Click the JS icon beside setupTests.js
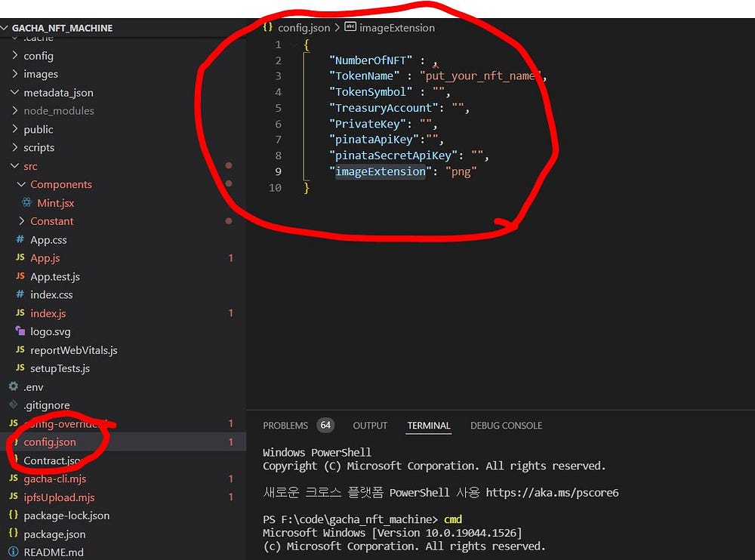This screenshot has width=755, height=560. tap(20, 368)
